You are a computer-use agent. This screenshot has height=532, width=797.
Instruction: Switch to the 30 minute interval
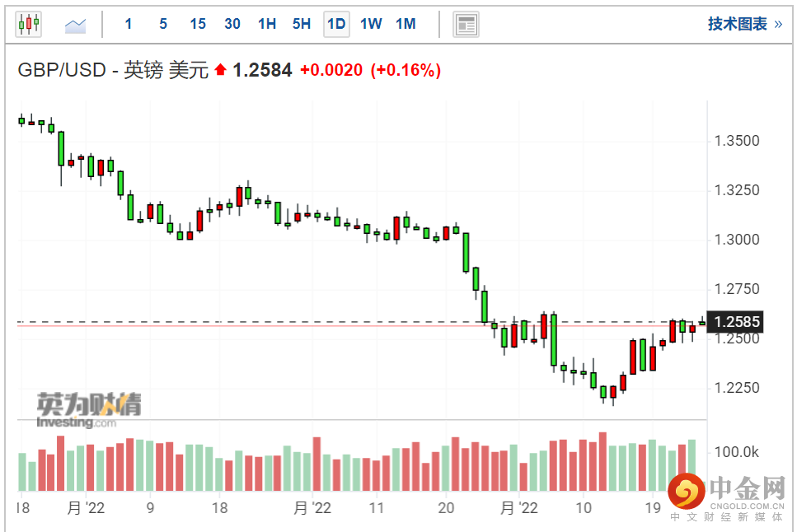pos(232,24)
